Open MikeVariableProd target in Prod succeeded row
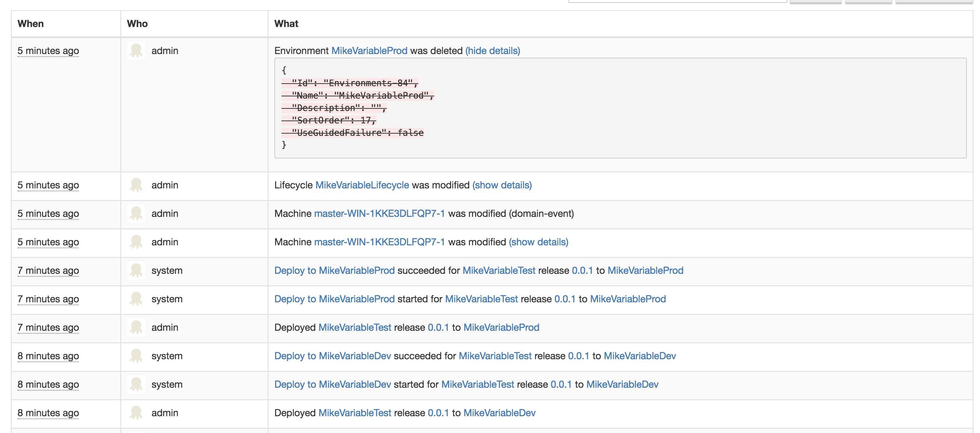 click(645, 271)
